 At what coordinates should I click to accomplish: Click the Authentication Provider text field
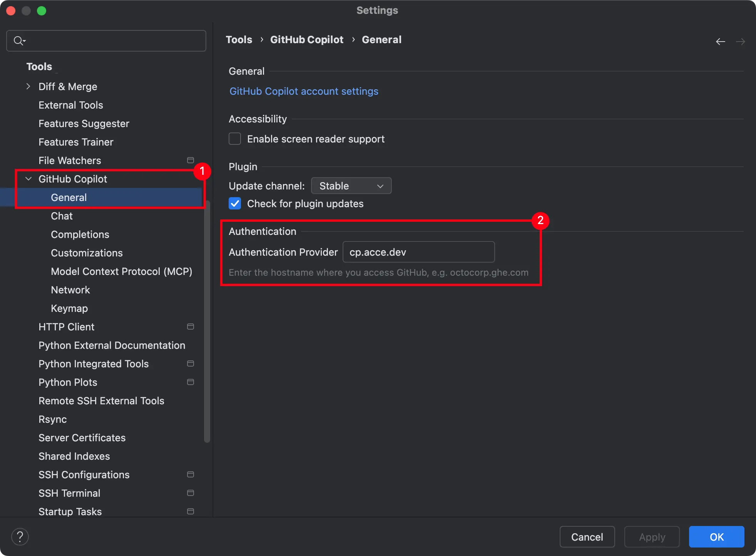click(x=418, y=252)
